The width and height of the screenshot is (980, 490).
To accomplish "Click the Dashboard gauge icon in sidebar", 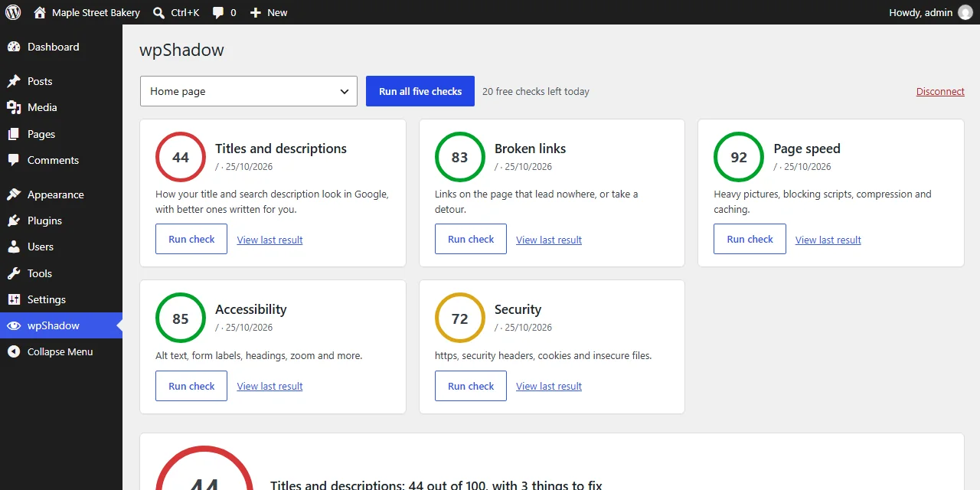I will pyautogui.click(x=14, y=47).
